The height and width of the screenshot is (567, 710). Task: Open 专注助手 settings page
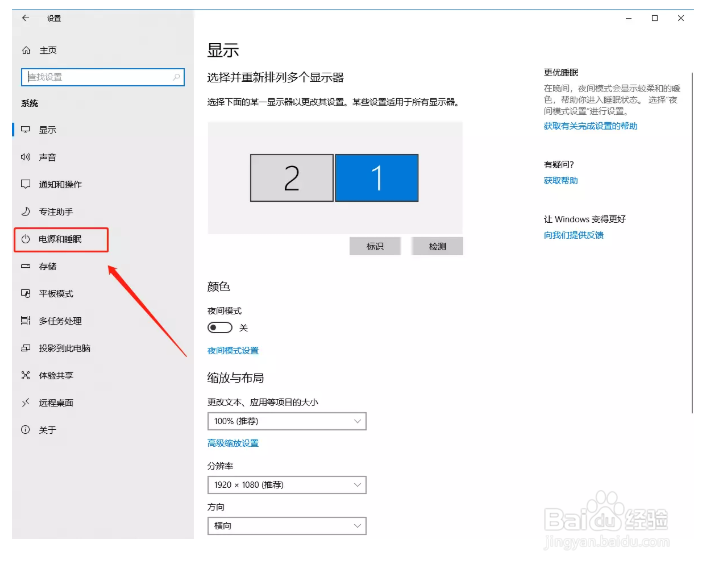pos(56,211)
